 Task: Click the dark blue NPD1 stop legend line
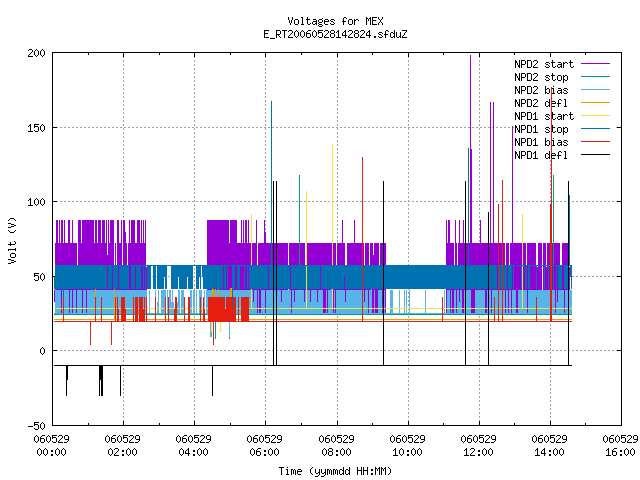(595, 129)
